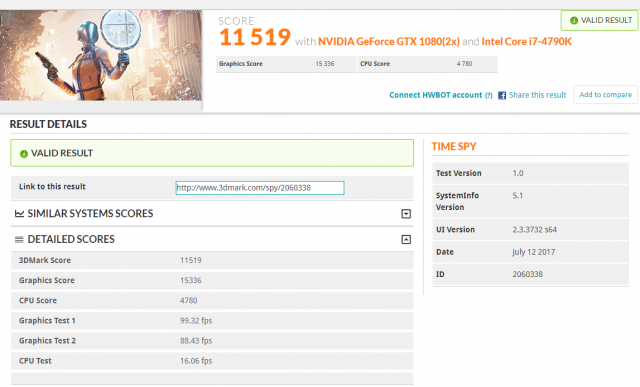Screen dimensions: 640x387
Task: Open the NVIDIA GeForce GTX 1080(2x) link
Action: pyautogui.click(x=389, y=42)
